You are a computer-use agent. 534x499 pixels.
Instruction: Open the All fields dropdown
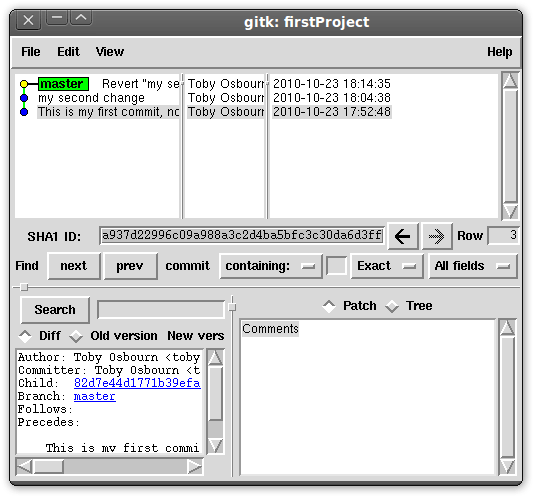[x=473, y=266]
